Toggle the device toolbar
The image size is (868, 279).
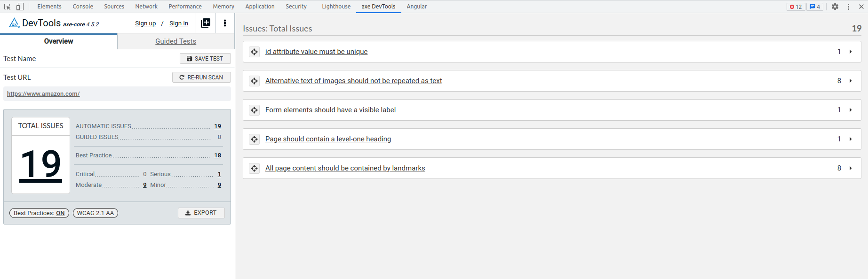[x=19, y=6]
